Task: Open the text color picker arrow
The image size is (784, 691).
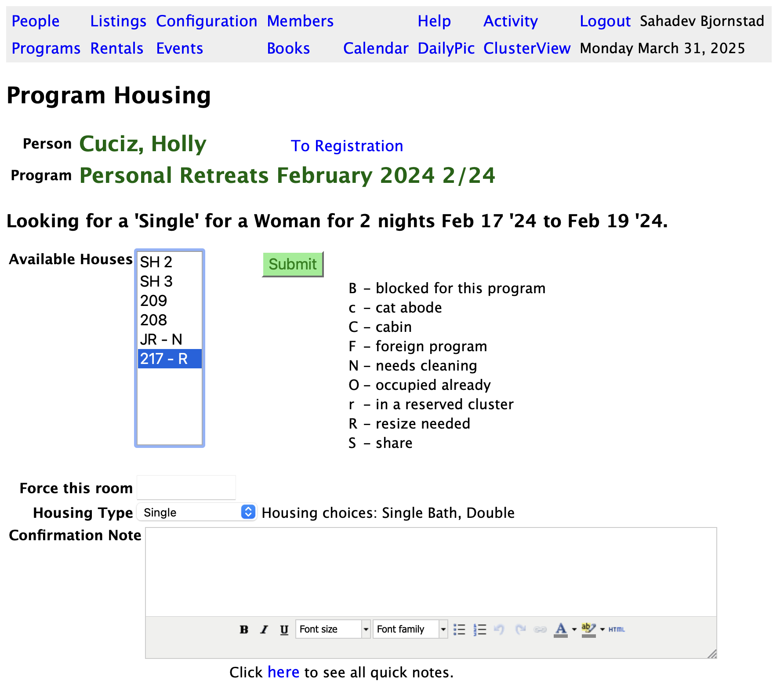Action: (x=574, y=629)
